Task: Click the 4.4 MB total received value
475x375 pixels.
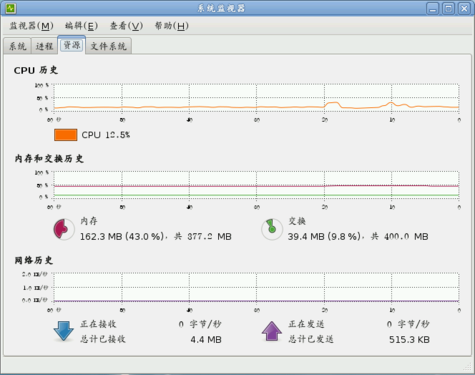Action: [x=206, y=339]
